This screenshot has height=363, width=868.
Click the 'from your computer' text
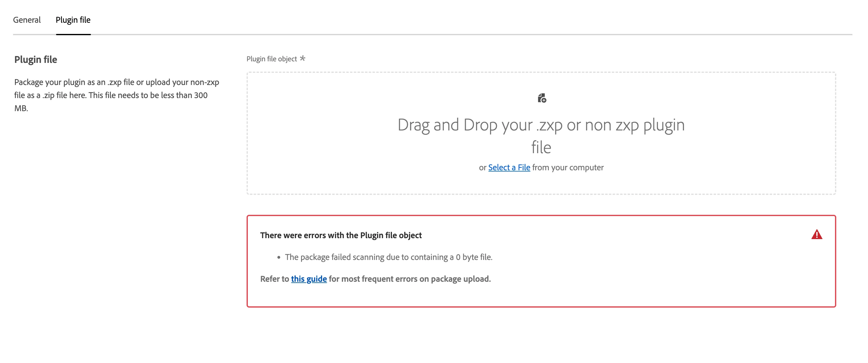[x=568, y=167]
